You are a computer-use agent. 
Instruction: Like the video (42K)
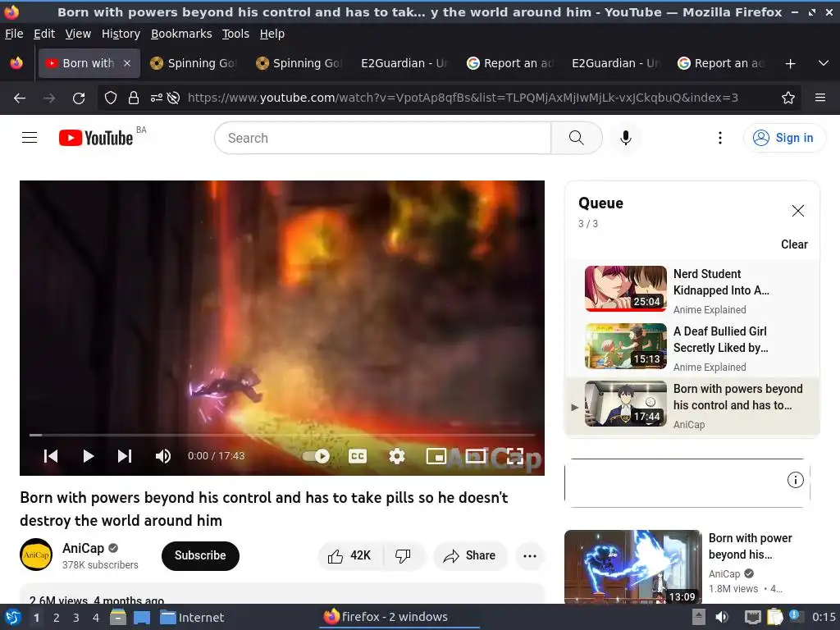click(350, 555)
